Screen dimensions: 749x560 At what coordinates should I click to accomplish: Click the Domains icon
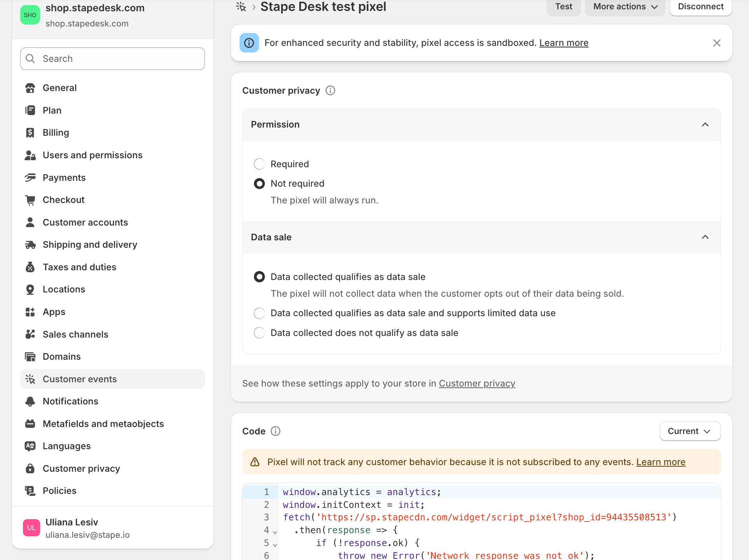[30, 357]
